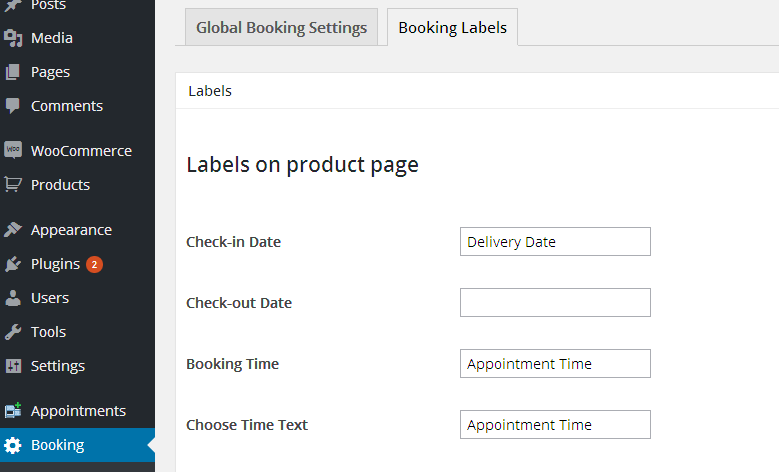Click the Products cart icon
Screen dimensions: 779x472
13,184
